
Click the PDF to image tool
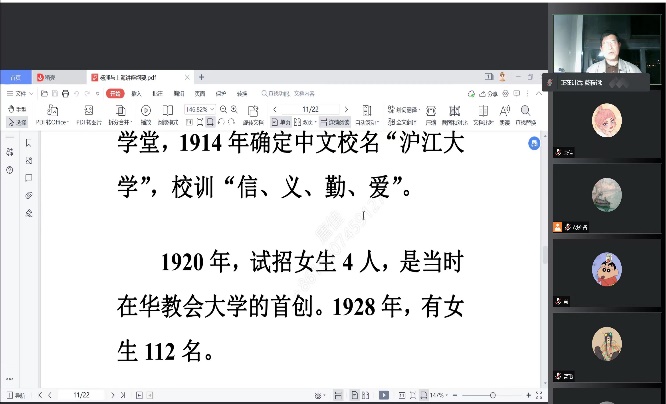point(89,115)
